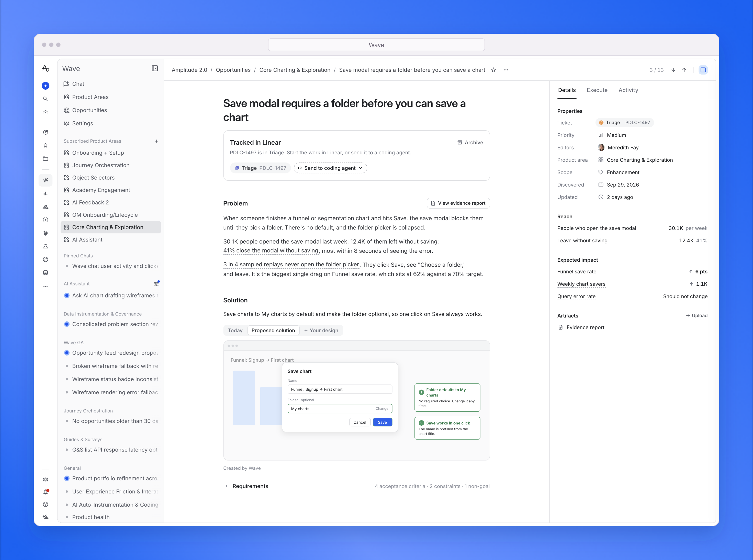Select the Details tab
753x560 pixels.
coord(567,90)
